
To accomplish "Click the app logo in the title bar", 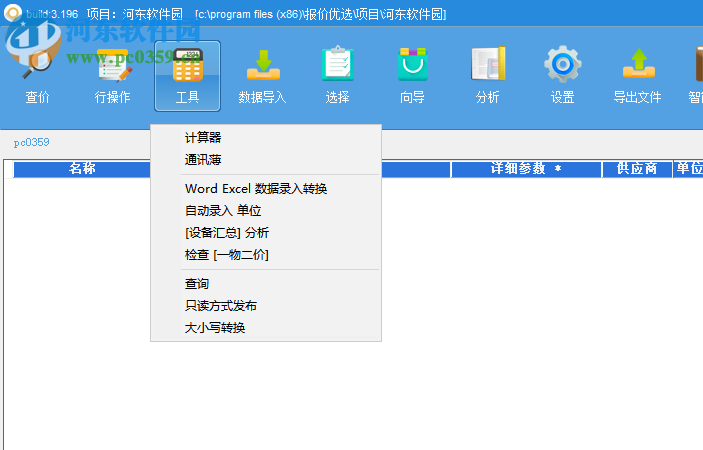I will coord(13,13).
